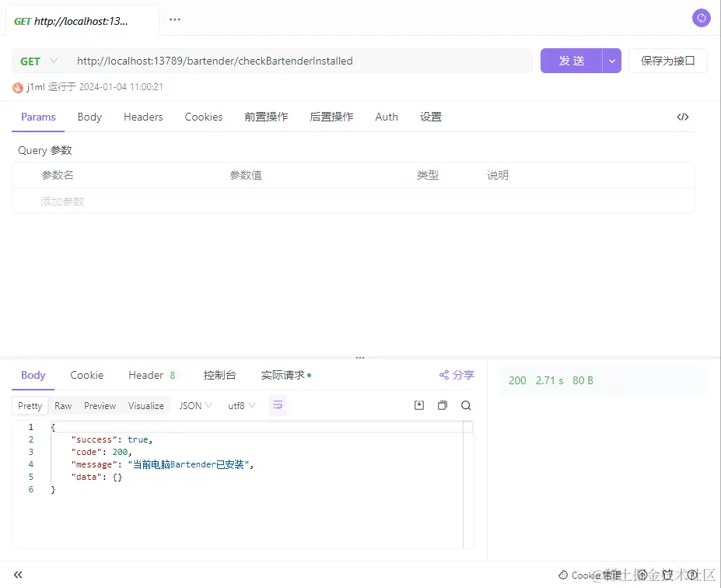Screen dimensions: 721x588
Task: Click the "message" line in response
Action: pyautogui.click(x=163, y=464)
